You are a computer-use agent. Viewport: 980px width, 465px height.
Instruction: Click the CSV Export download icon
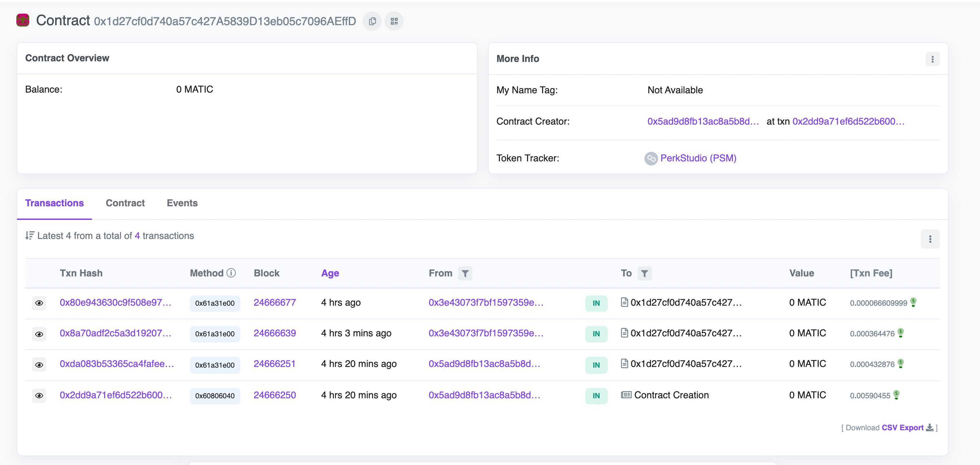(929, 428)
